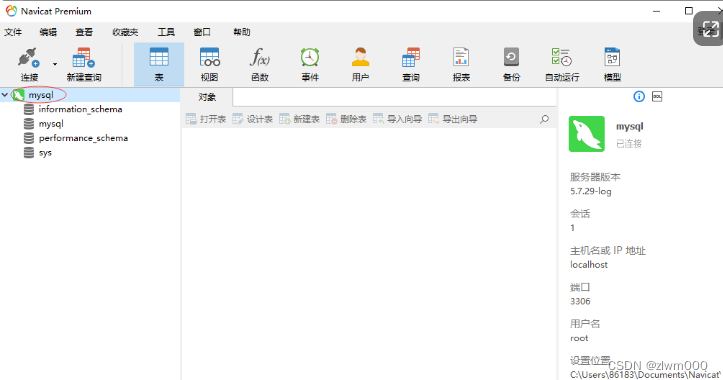Click the port value 3306
Viewport: 723px width, 380px height.
click(x=580, y=301)
